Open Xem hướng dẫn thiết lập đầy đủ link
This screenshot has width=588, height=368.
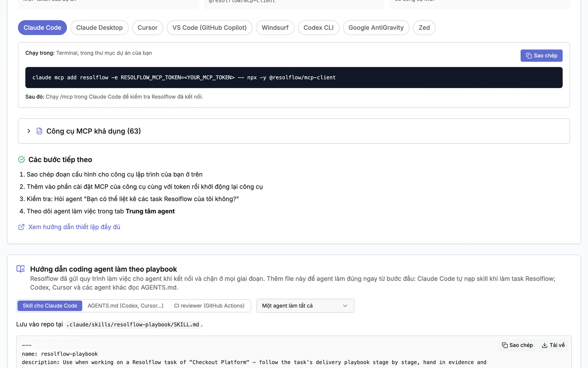point(74,227)
